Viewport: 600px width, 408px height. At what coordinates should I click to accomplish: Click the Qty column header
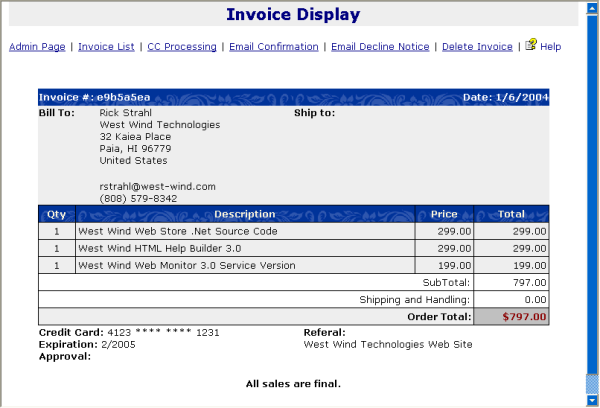pyautogui.click(x=56, y=214)
